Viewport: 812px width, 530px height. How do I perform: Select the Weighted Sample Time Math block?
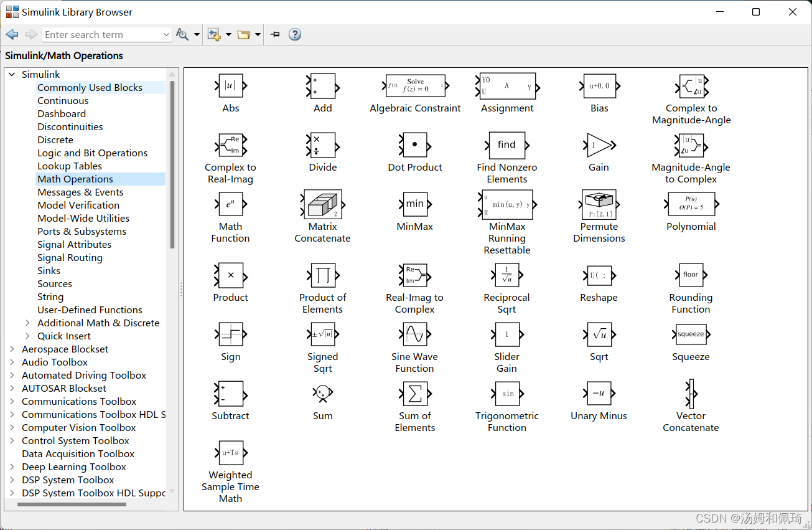point(230,453)
